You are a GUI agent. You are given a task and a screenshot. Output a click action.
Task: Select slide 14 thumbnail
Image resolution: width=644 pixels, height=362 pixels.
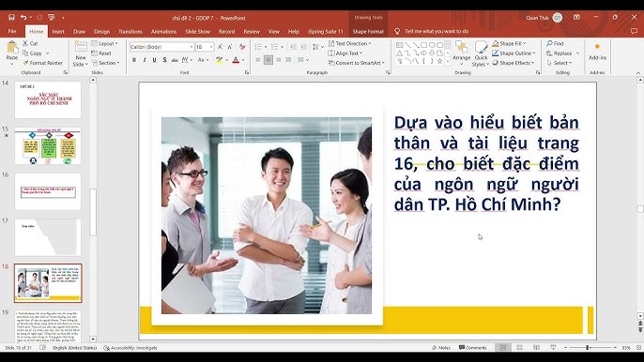[x=48, y=99]
